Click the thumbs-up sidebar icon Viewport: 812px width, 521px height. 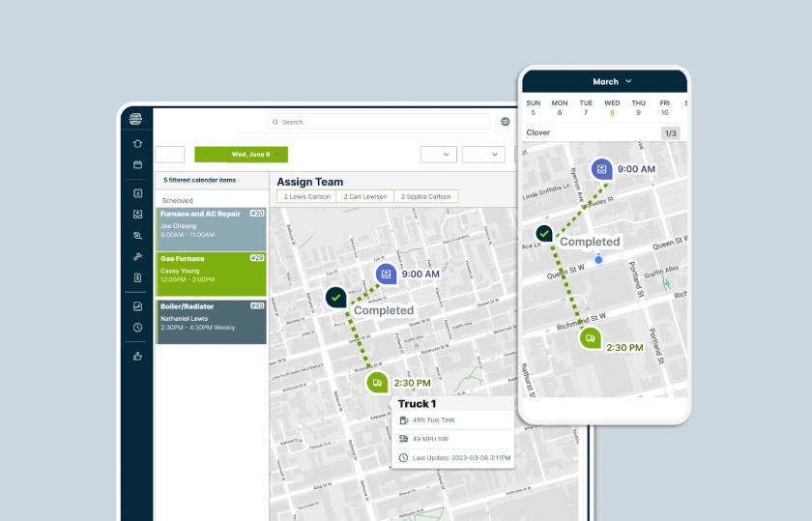coord(137,356)
